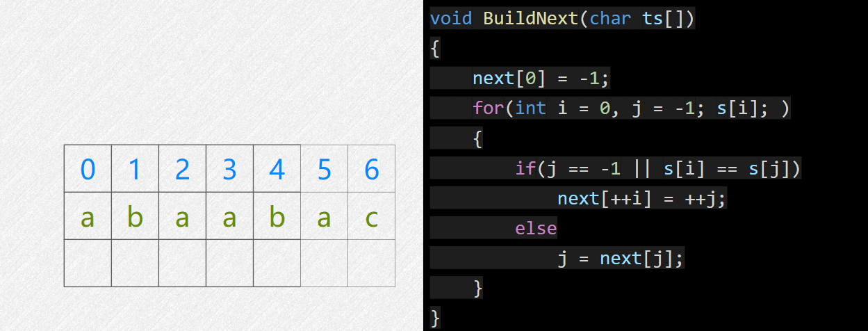The image size is (868, 331).
Task: Click the letter 'c' cell
Action: pos(371,216)
